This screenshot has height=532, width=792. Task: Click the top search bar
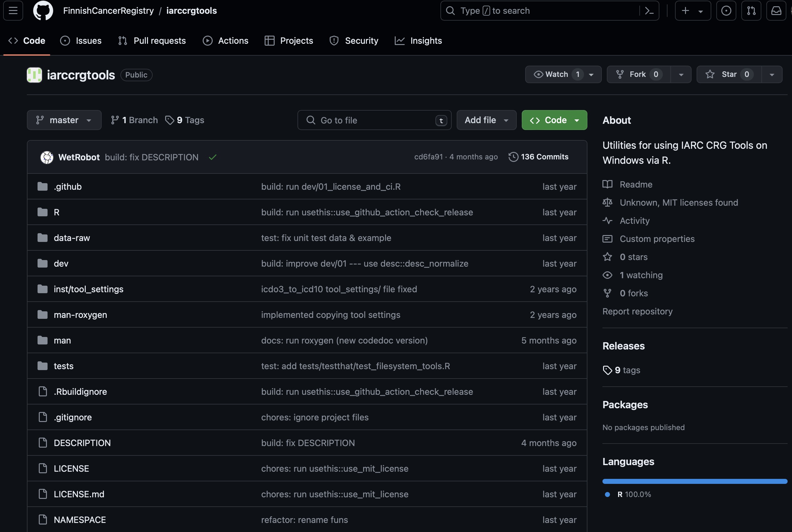click(x=550, y=11)
